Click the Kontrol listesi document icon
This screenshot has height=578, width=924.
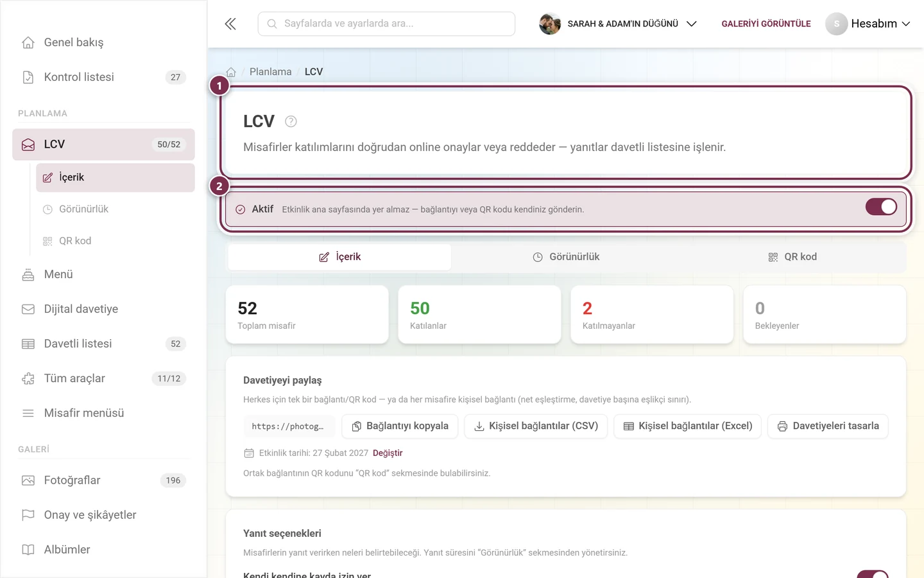[x=28, y=77]
